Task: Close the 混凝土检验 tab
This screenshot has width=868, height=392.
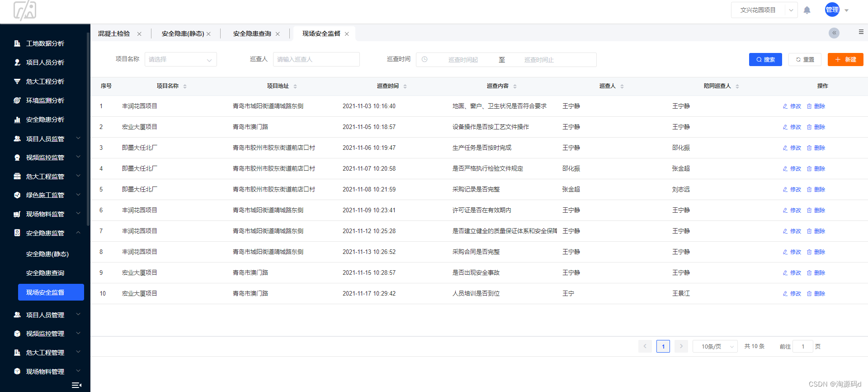Action: pyautogui.click(x=139, y=34)
